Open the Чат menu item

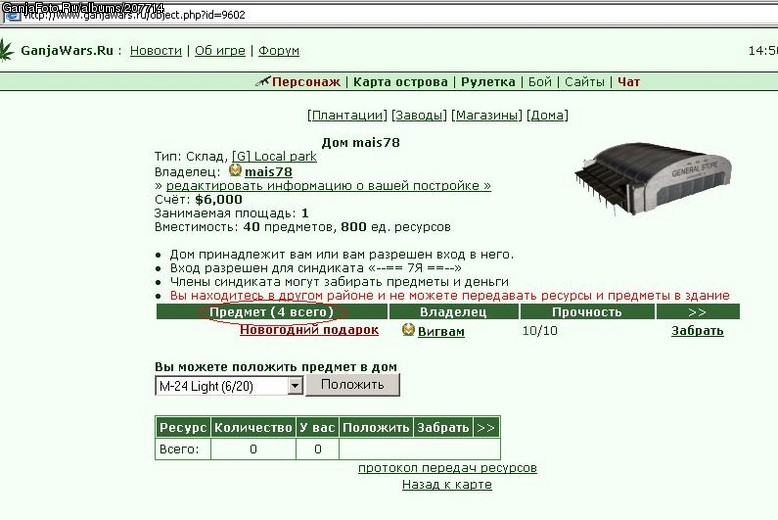(x=629, y=82)
